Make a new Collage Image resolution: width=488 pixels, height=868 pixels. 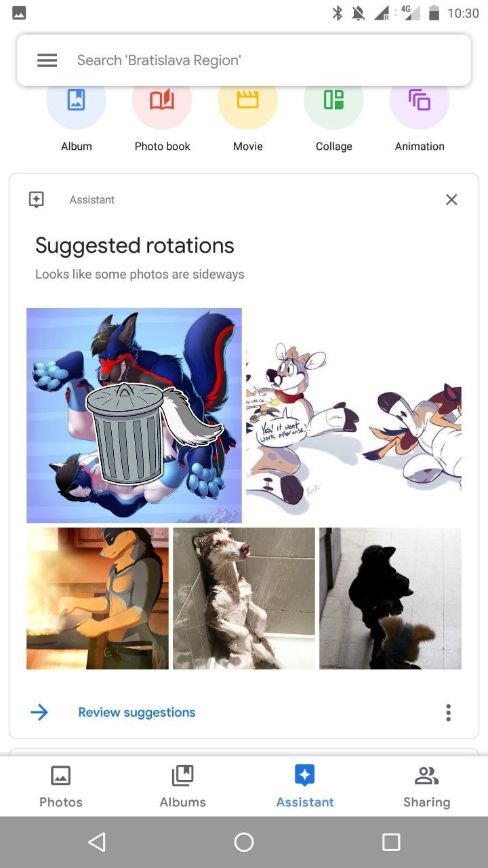pyautogui.click(x=333, y=102)
